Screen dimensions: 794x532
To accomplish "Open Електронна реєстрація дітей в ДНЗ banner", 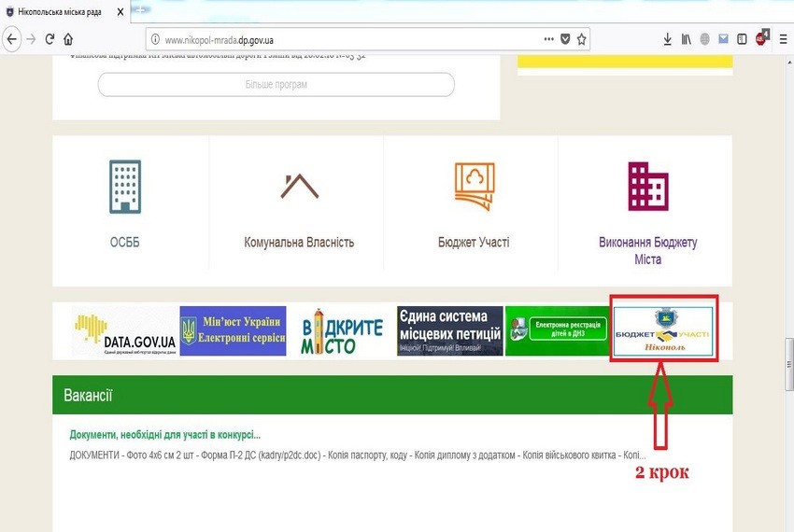I will (558, 330).
